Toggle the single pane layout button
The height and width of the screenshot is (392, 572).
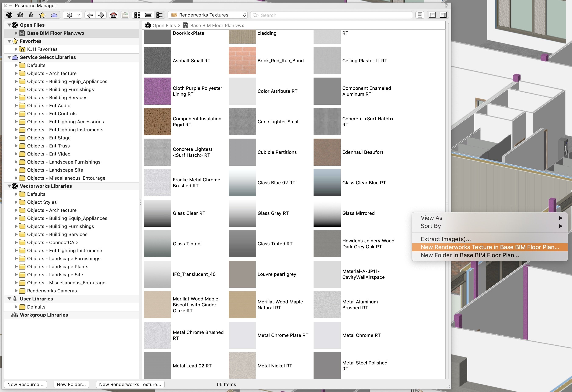tap(420, 15)
